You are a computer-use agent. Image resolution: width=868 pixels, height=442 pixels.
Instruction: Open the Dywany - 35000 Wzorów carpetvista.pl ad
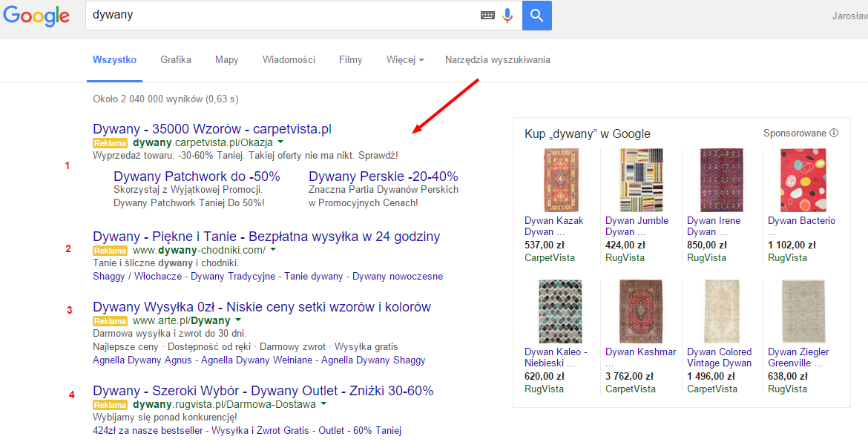212,130
